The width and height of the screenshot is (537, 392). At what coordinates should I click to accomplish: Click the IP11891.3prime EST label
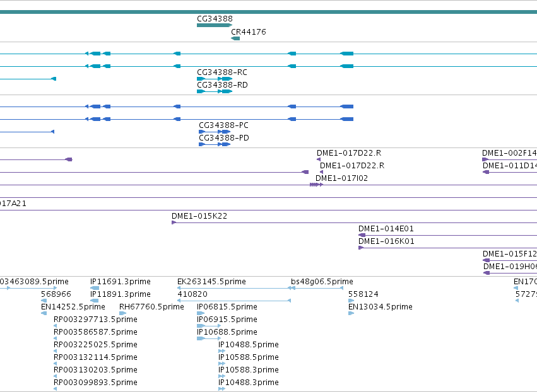click(x=120, y=294)
